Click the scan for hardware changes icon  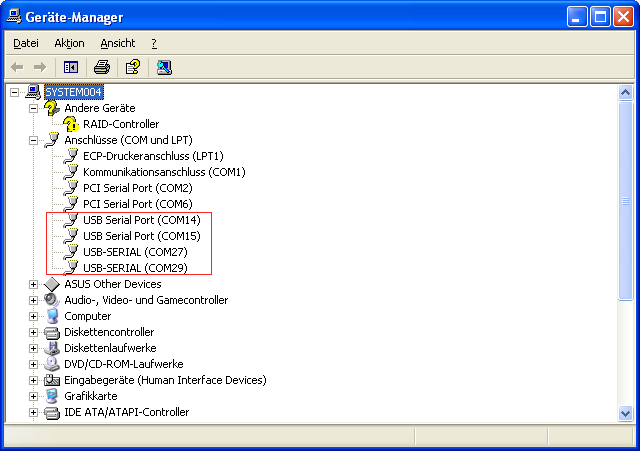pyautogui.click(x=164, y=67)
